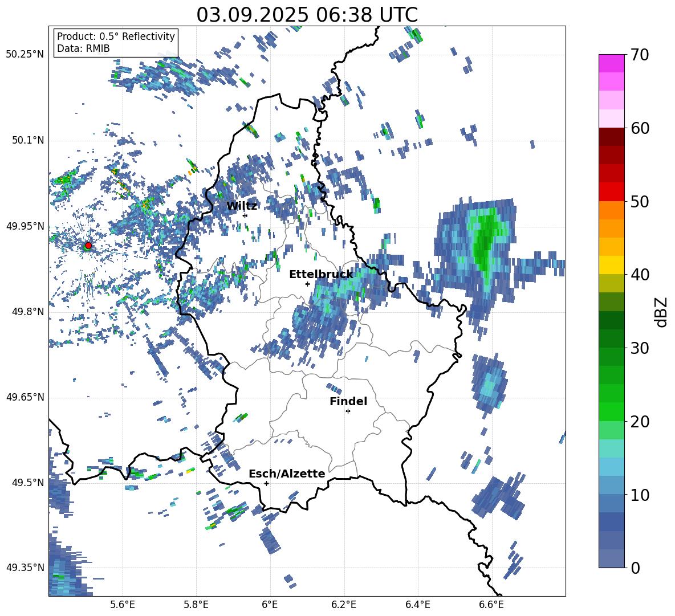
Task: Click the 50 value on the colorbar
Action: (640, 201)
